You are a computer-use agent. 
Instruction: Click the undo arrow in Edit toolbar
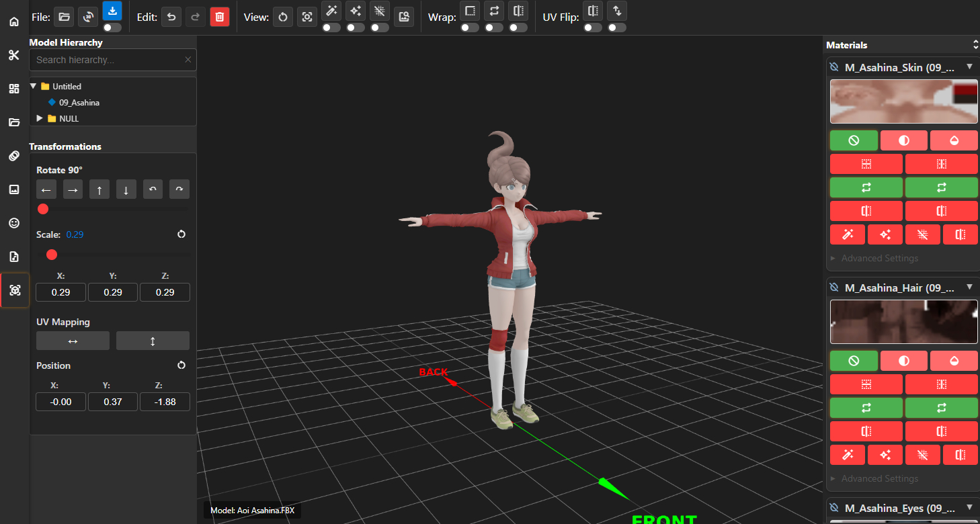pyautogui.click(x=171, y=17)
